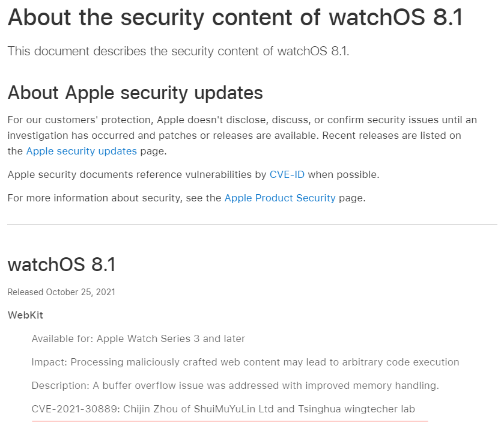Click the Released October 25, 2021 date text
The image size is (504, 440).
click(61, 292)
